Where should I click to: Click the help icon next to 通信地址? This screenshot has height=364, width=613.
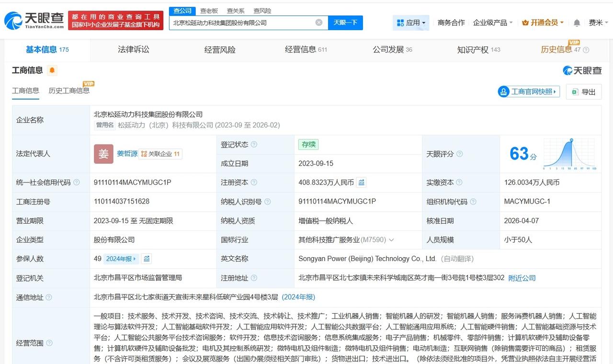click(x=49, y=297)
